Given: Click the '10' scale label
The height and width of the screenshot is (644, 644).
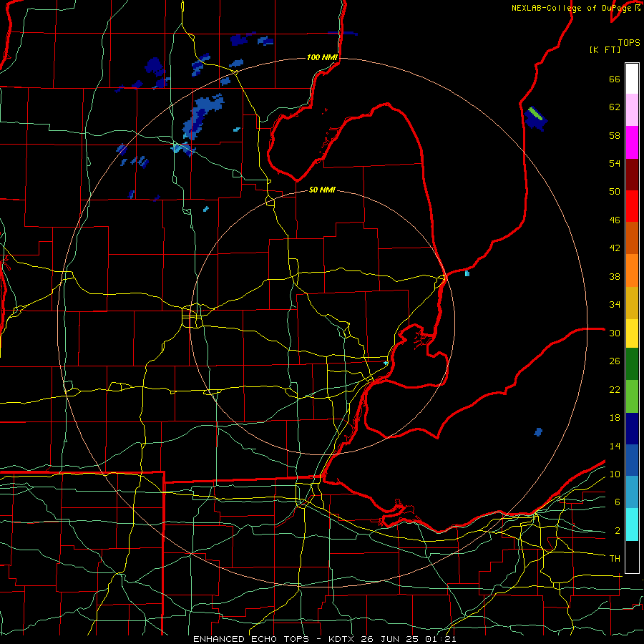Looking at the screenshot, I should click(x=615, y=474).
